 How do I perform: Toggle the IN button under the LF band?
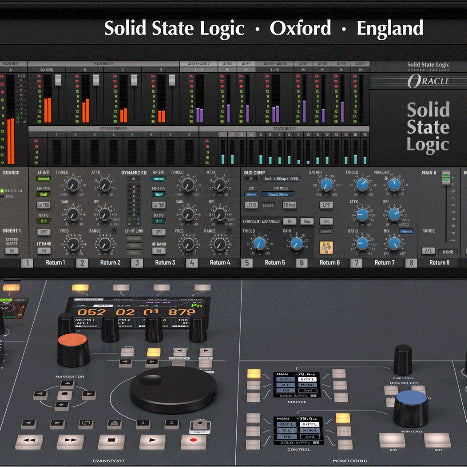pos(44,251)
